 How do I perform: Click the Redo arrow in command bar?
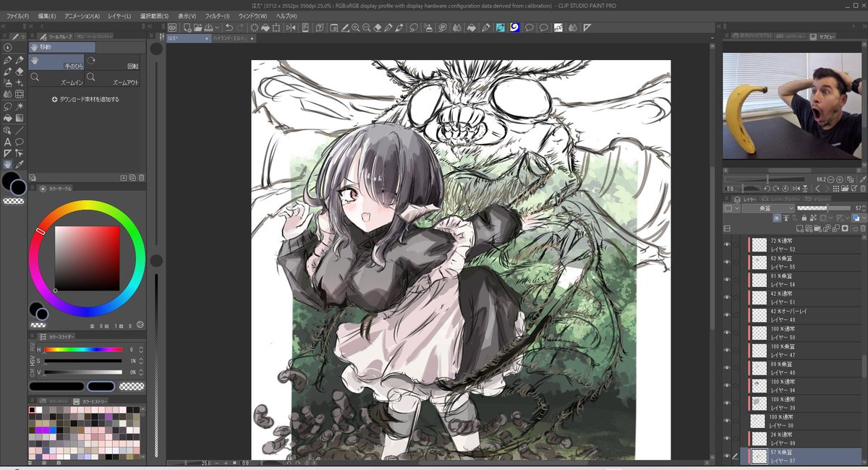[240, 27]
